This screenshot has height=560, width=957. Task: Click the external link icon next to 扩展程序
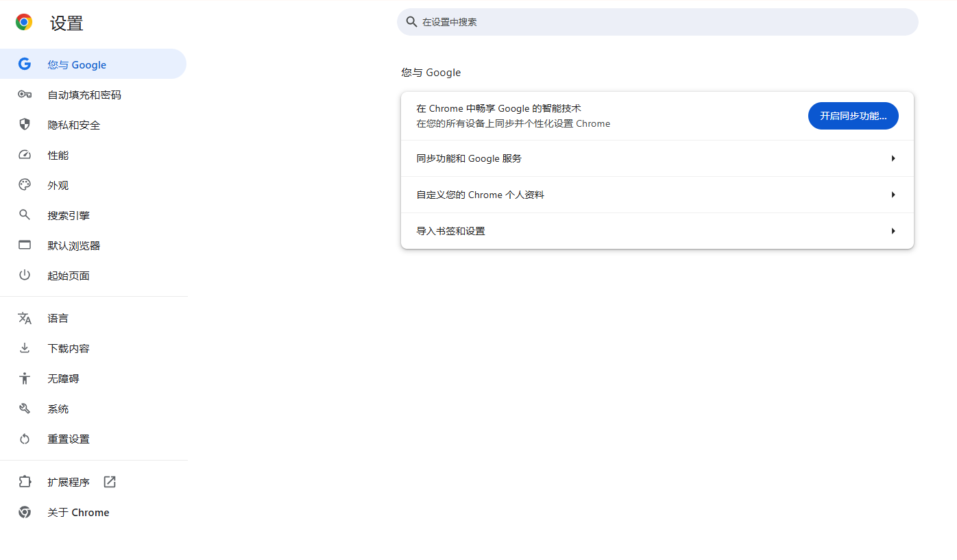pyautogui.click(x=110, y=482)
